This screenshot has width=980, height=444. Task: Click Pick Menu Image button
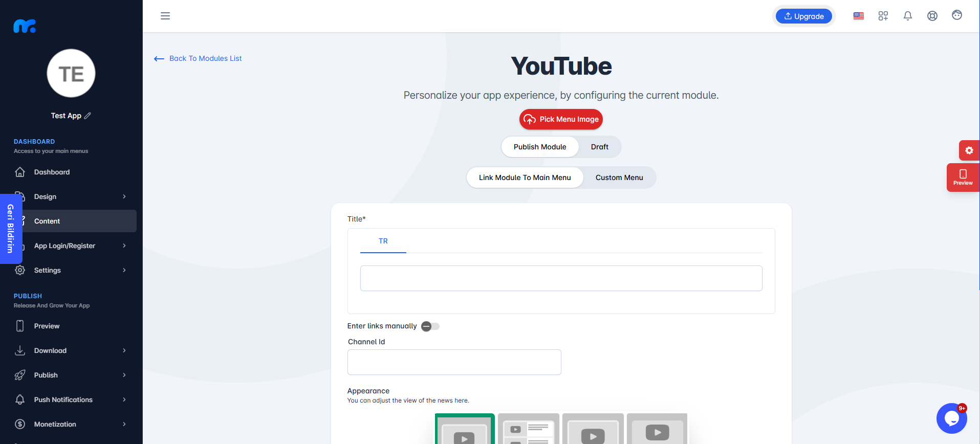click(x=561, y=119)
